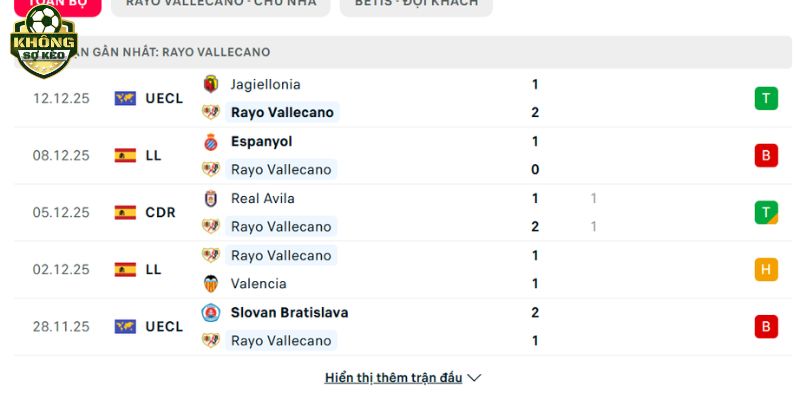The width and height of the screenshot is (800, 400).
Task: Click the Real Avila club crest icon
Action: 211,198
